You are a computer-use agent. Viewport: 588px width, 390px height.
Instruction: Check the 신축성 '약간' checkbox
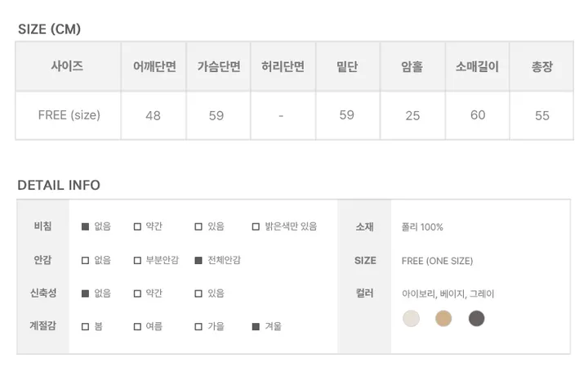tap(137, 293)
